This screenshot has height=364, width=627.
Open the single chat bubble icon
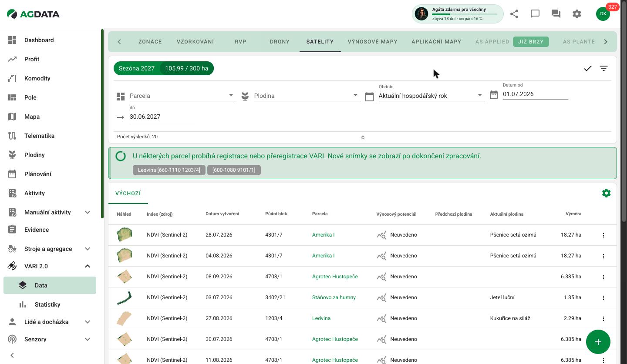tap(535, 14)
